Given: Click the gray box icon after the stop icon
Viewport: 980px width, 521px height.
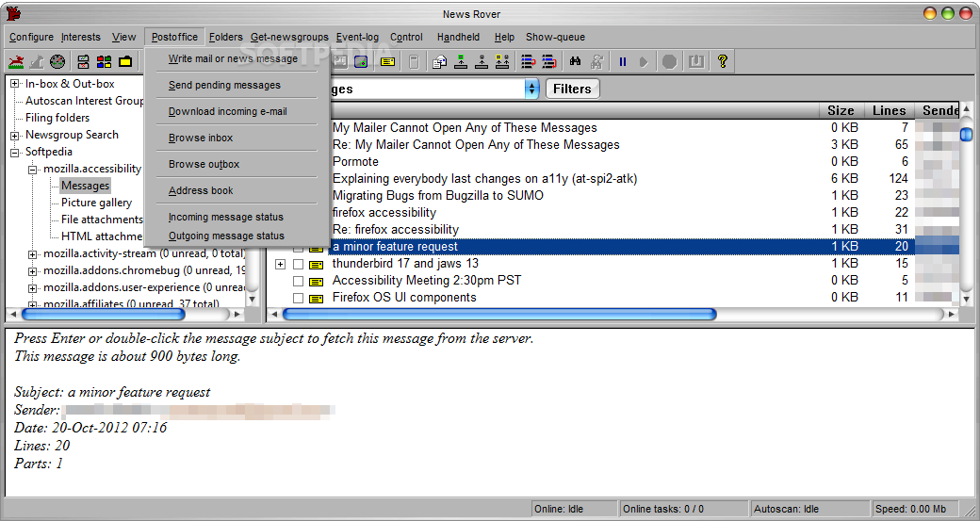Looking at the screenshot, I should coord(695,61).
